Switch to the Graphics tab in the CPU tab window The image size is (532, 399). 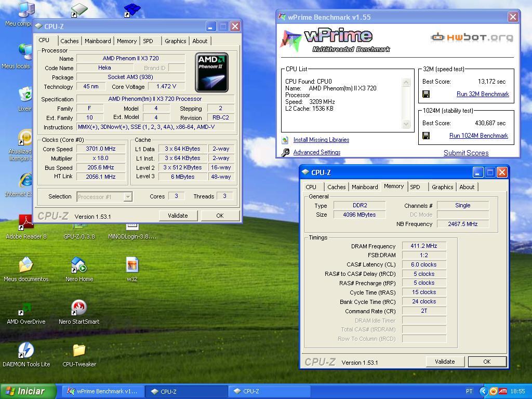176,41
